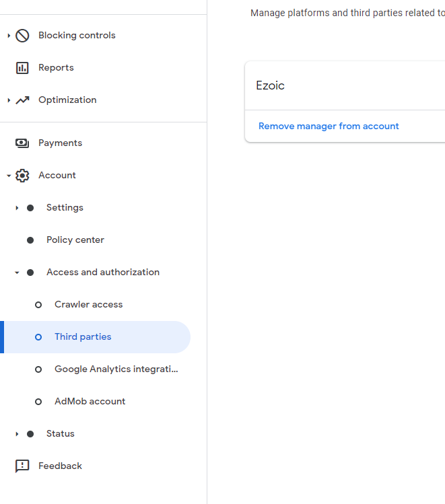Click Remove manager from account link
Image resolution: width=445 pixels, height=504 pixels.
point(329,127)
